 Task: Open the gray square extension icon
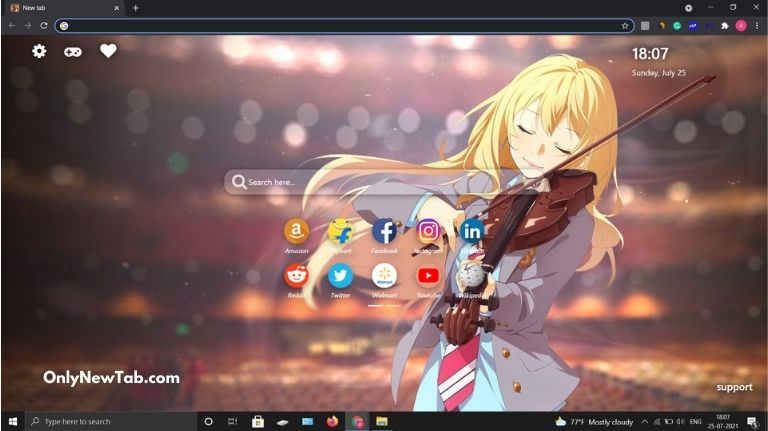tap(645, 25)
